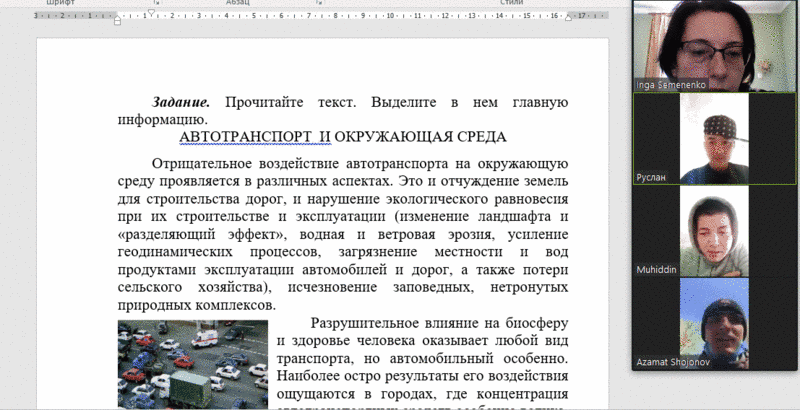The image size is (800, 410).
Task: Click the Inga Semenenko name label
Action: point(671,86)
